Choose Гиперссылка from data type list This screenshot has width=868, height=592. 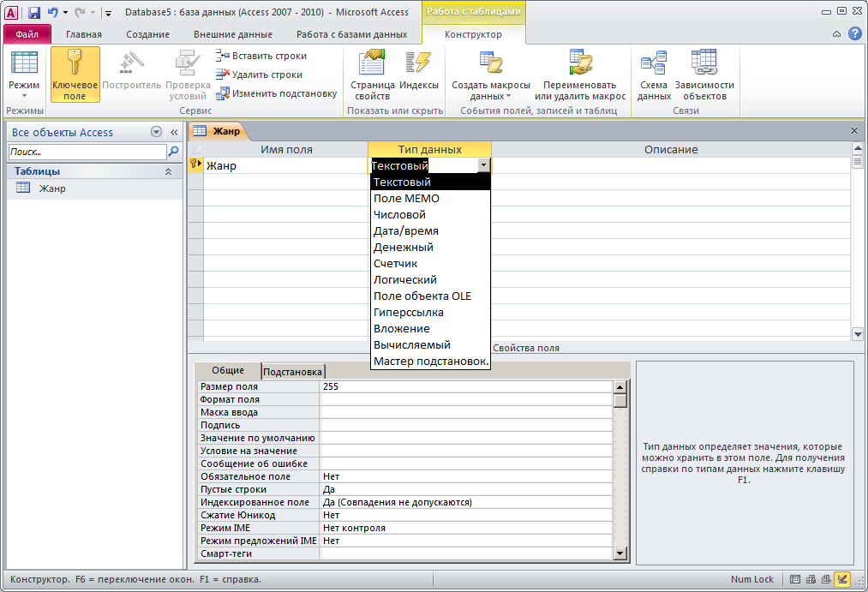430,313
